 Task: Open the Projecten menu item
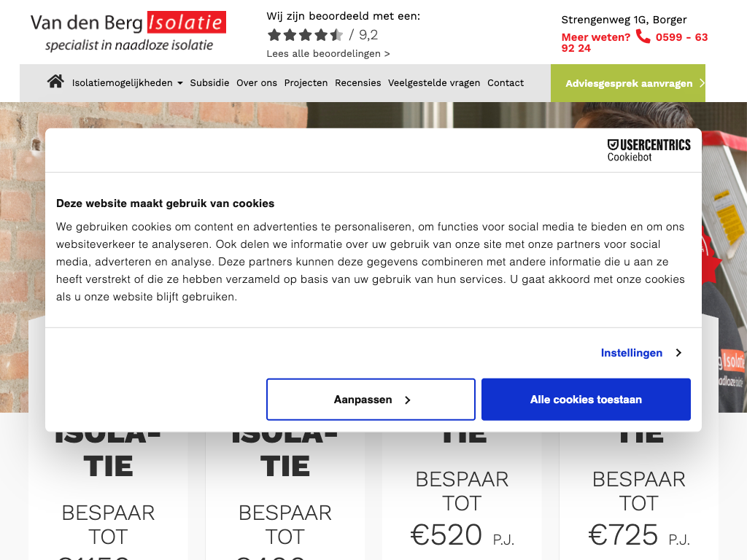pyautogui.click(x=306, y=83)
